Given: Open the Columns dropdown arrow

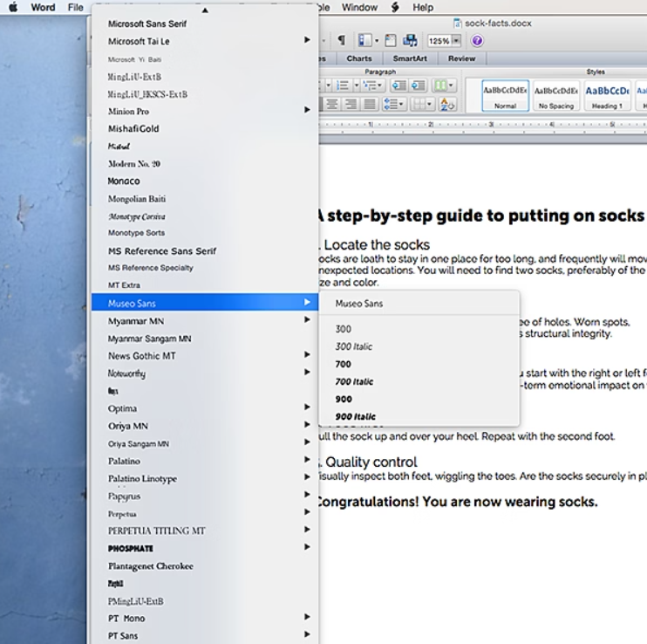Looking at the screenshot, I should tap(451, 86).
